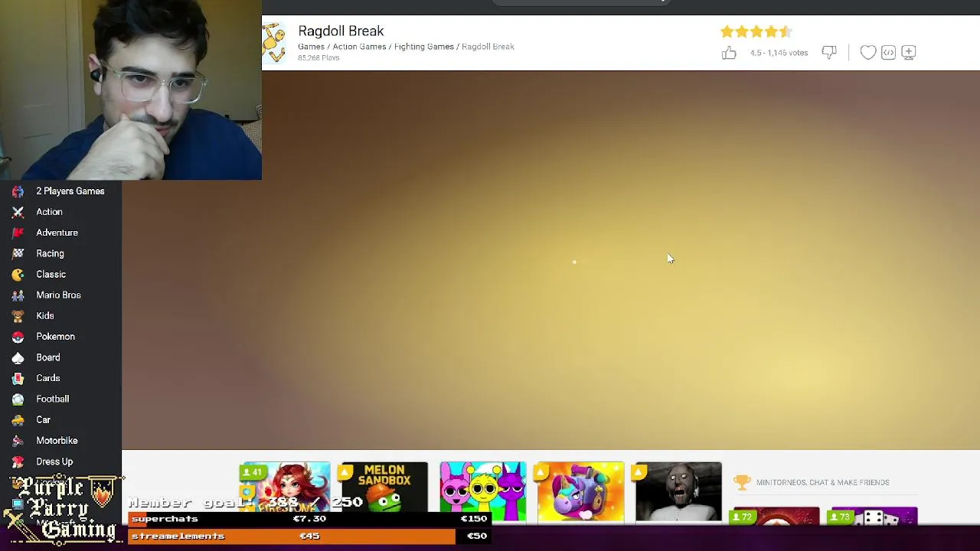Click Action Games breadcrumb link
This screenshot has height=551, width=980.
359,47
